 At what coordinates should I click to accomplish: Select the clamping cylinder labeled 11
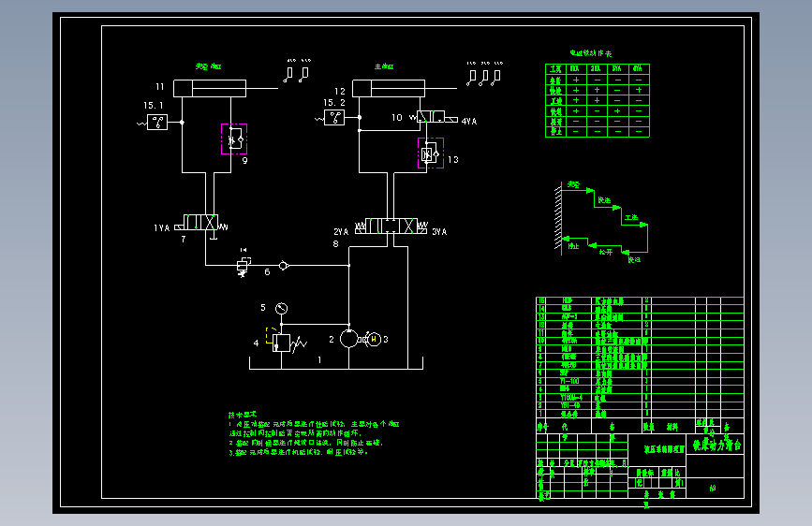pyautogui.click(x=210, y=88)
